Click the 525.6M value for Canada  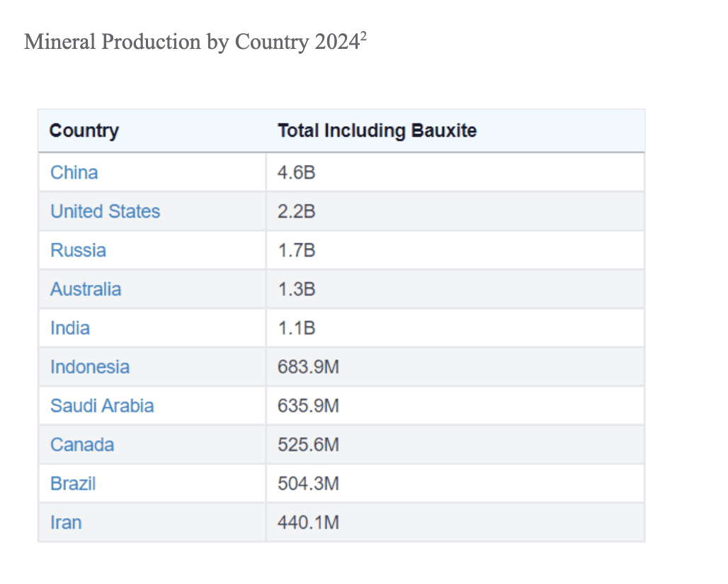point(308,445)
